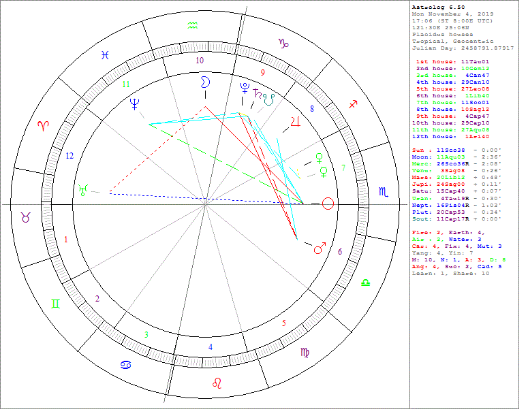
Task: Click the Aquarius sign on outer ring
Action: 193,26
